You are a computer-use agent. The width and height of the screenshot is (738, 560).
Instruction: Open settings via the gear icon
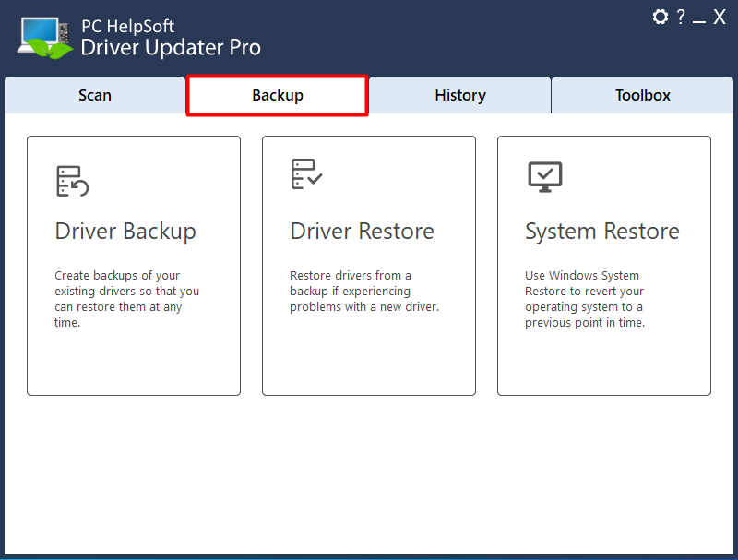[x=660, y=17]
